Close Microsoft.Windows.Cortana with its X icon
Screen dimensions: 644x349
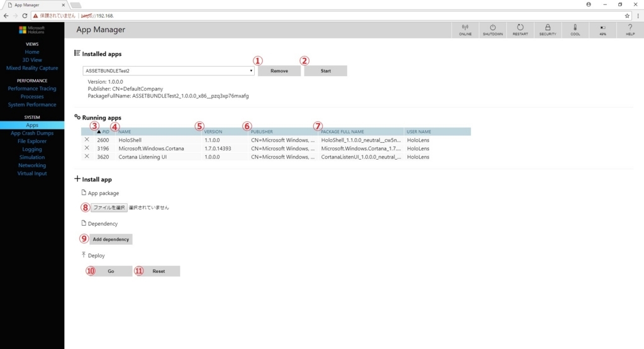pos(87,148)
